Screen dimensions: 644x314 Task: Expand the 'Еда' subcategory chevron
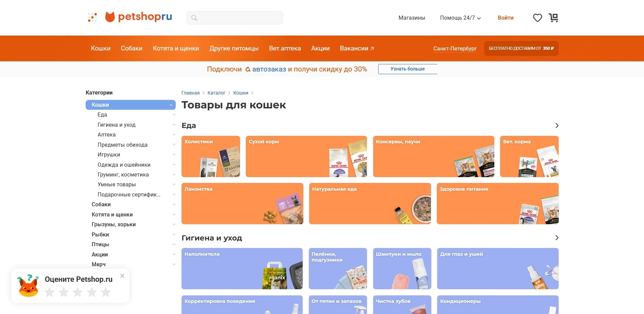point(174,114)
